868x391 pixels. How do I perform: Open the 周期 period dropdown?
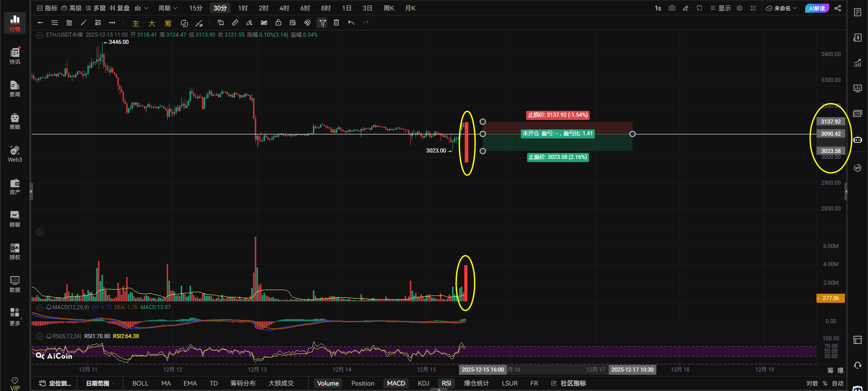(x=168, y=8)
